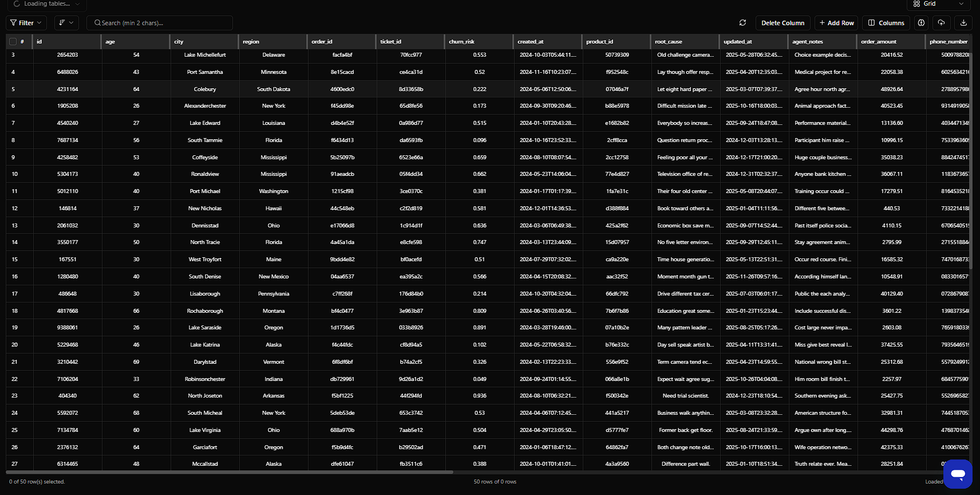Screen dimensions: 980x495
Task: Open the Columns visibility button
Action: (886, 23)
